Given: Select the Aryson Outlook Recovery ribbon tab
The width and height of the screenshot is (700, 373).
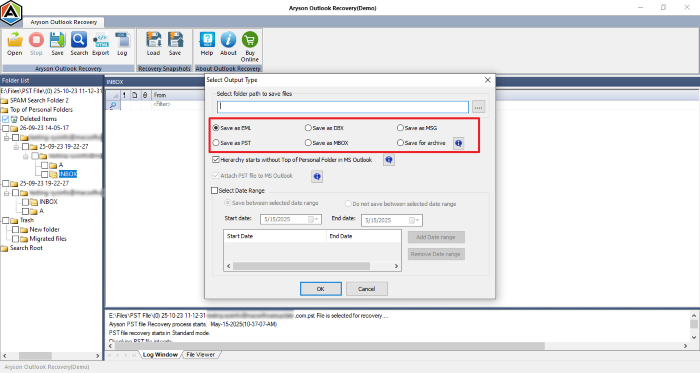Looking at the screenshot, I should point(64,22).
